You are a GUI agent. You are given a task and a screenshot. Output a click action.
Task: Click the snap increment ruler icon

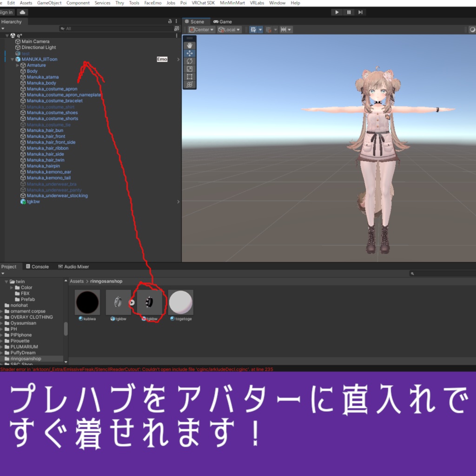(283, 29)
